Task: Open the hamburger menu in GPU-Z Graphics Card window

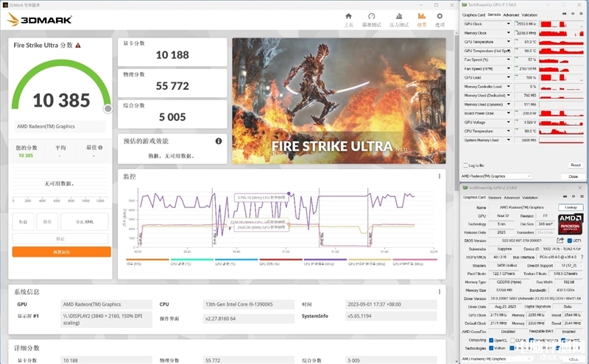Action: click(x=582, y=196)
